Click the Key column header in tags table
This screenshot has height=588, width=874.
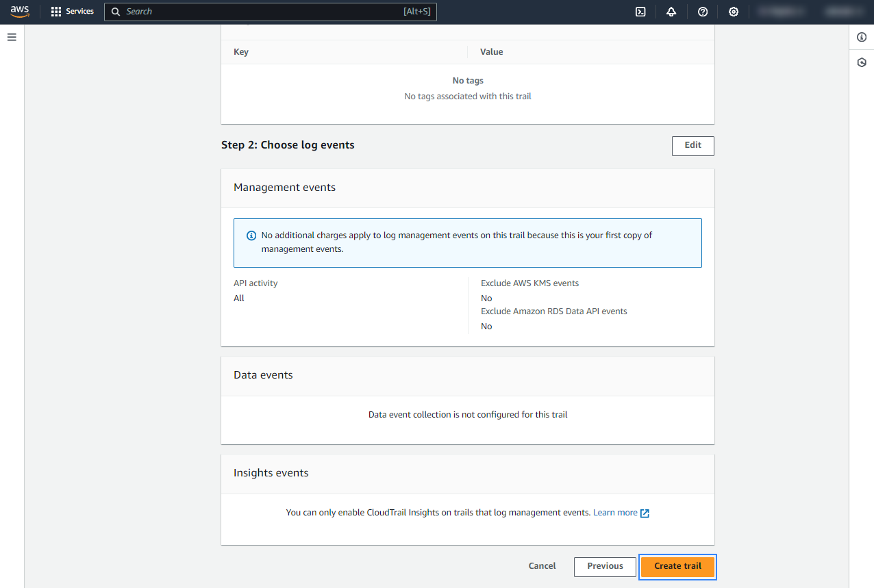(x=241, y=52)
